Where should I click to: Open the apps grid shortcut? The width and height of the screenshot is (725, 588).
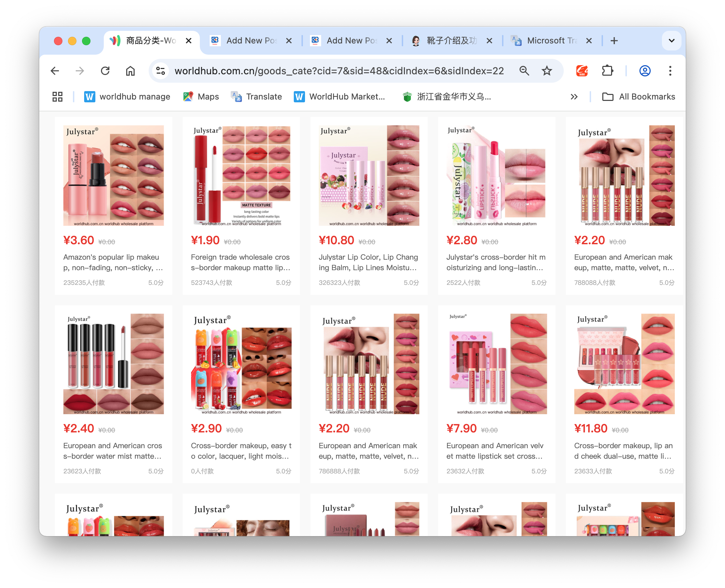click(57, 97)
